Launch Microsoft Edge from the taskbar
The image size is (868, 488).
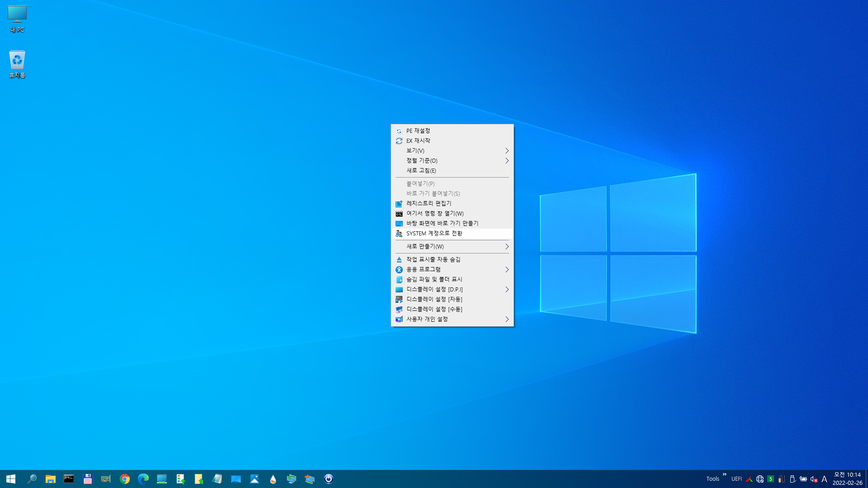click(x=143, y=479)
